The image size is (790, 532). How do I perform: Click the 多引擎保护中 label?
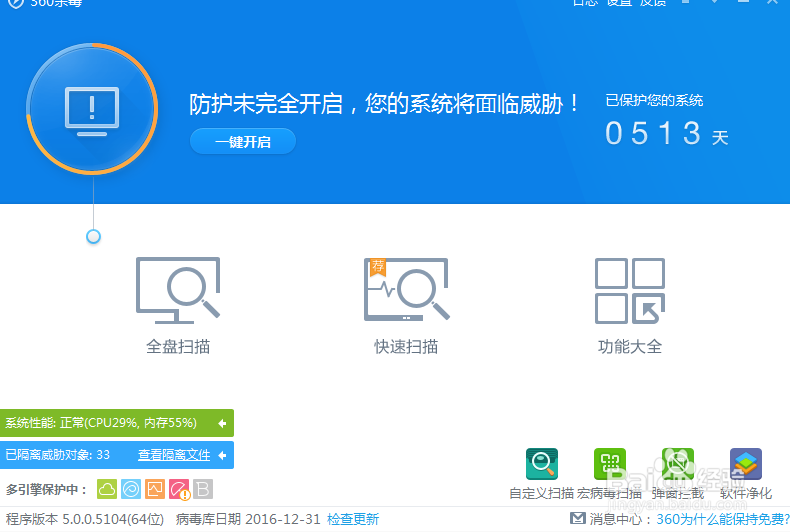point(46,490)
